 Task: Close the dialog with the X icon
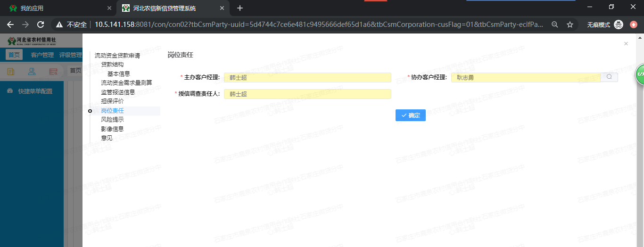(626, 44)
